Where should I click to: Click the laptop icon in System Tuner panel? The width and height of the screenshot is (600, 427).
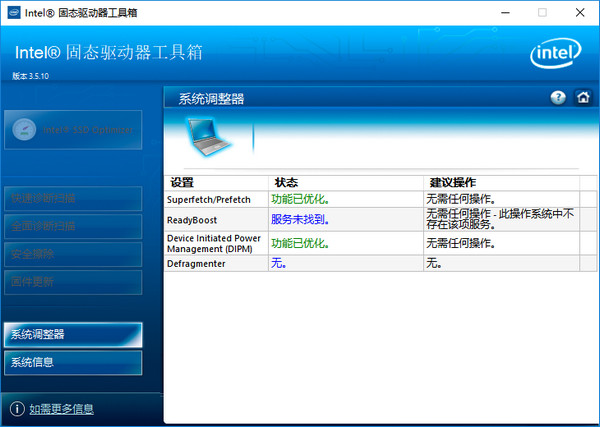tap(209, 137)
